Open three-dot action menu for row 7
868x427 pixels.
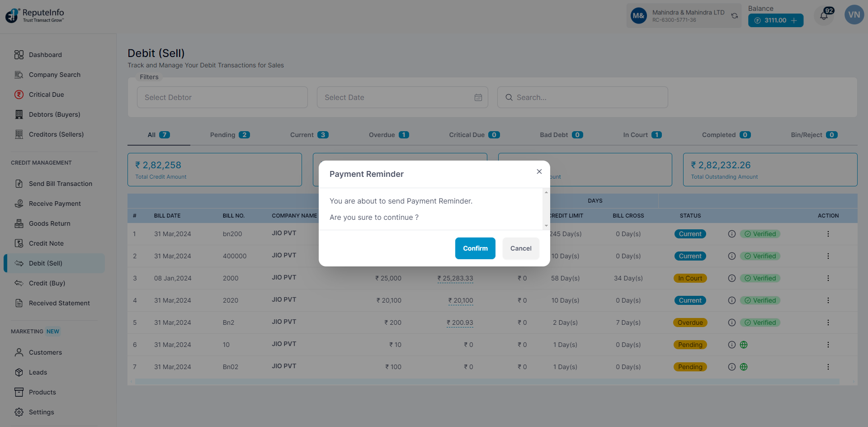[x=828, y=367]
